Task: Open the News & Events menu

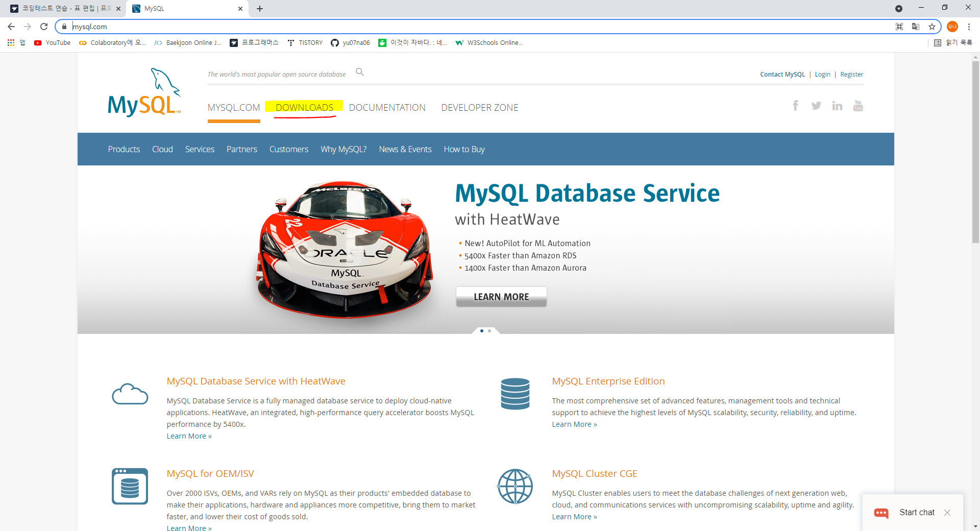Action: pyautogui.click(x=405, y=149)
